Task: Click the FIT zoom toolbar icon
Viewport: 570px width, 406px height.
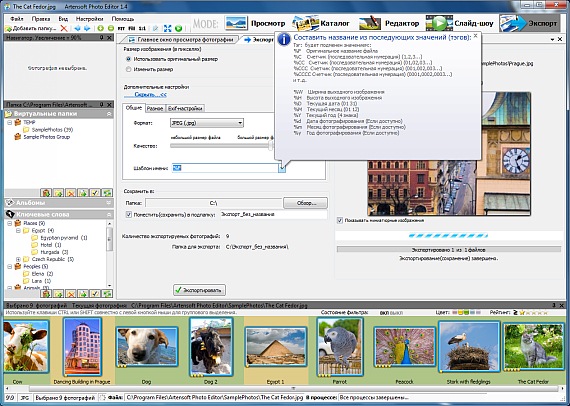Action: tap(122, 28)
